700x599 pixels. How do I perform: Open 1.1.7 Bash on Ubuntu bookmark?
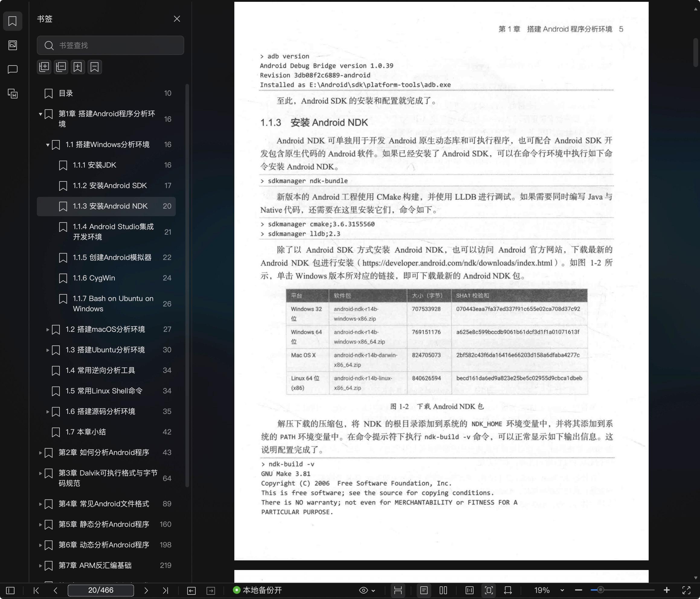(106, 304)
